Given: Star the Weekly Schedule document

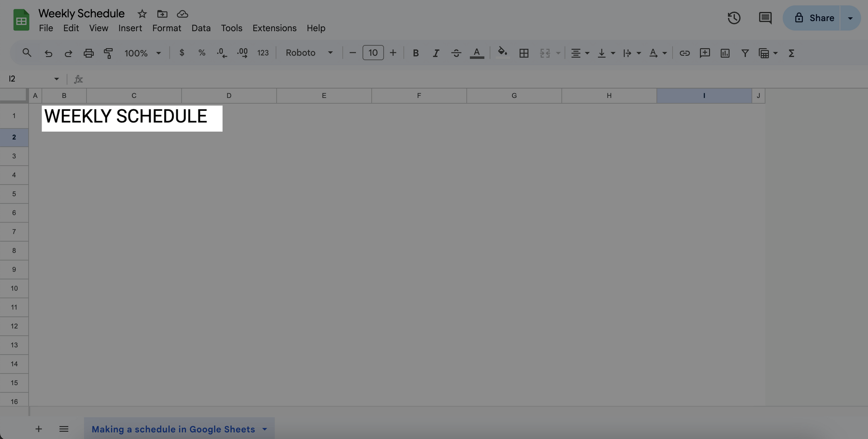Looking at the screenshot, I should point(142,14).
